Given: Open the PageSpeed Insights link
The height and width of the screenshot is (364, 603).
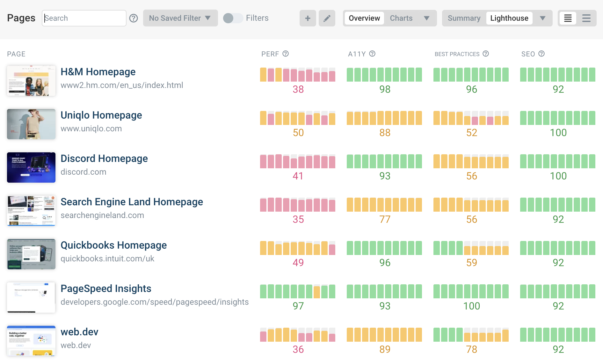Looking at the screenshot, I should tap(106, 289).
